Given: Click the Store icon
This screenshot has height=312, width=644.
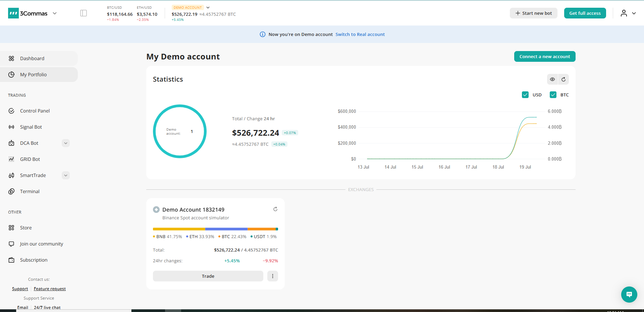Looking at the screenshot, I should [x=11, y=228].
